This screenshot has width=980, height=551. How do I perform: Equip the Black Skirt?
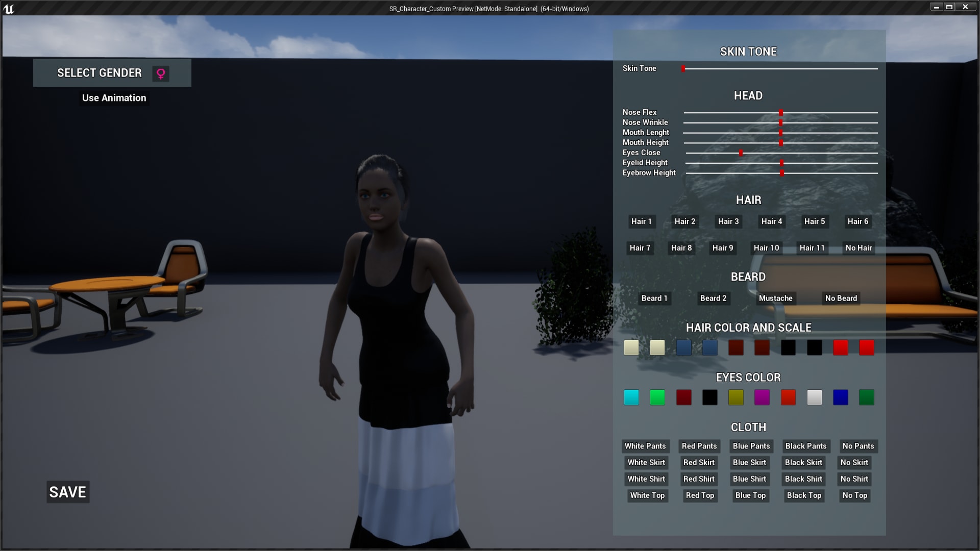pos(803,463)
